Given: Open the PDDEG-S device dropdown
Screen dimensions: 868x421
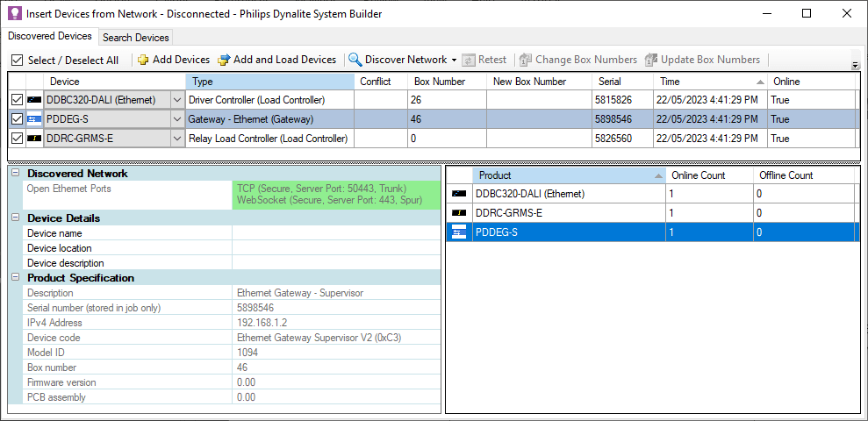Looking at the screenshot, I should (176, 119).
